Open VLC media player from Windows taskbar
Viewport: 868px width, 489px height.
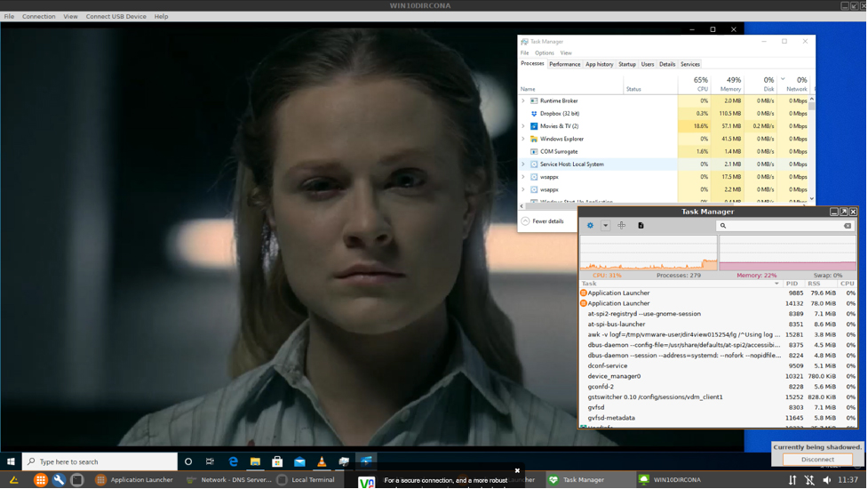pyautogui.click(x=322, y=461)
